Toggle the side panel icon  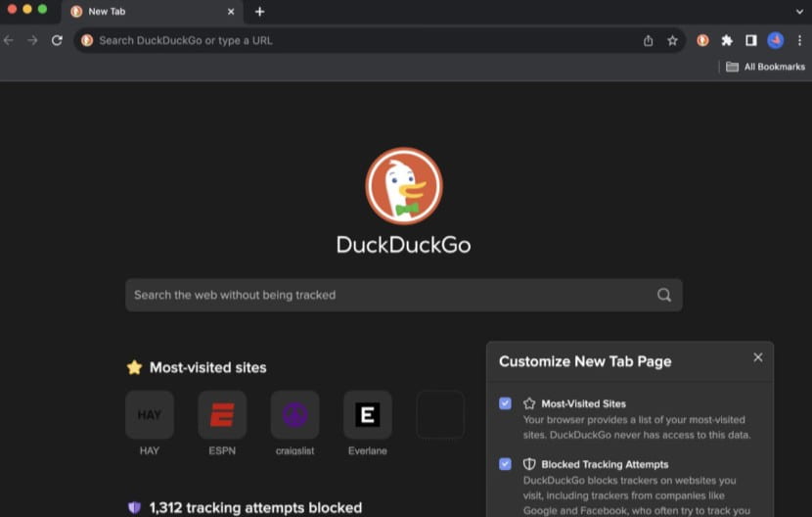[751, 40]
